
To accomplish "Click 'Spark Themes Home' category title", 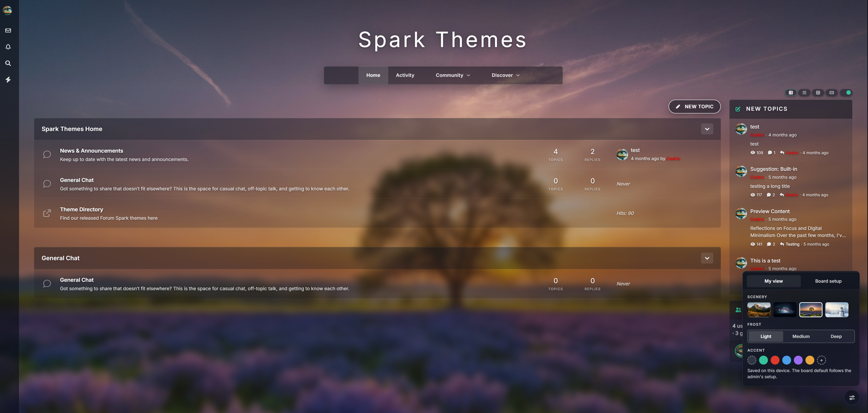I will point(72,129).
